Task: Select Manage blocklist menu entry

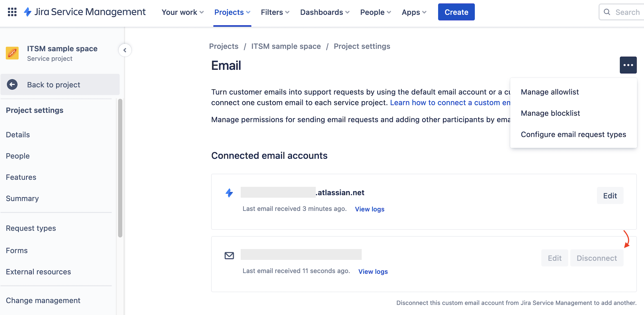Action: 550,113
